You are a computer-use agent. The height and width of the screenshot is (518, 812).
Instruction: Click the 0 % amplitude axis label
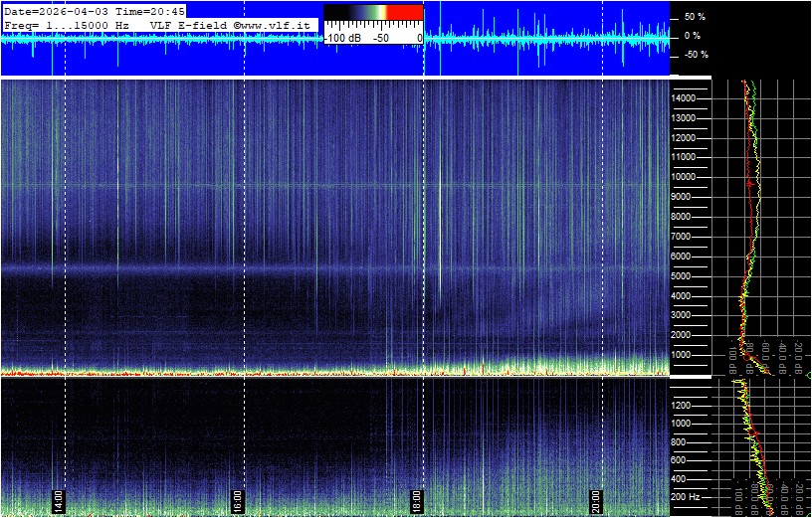[693, 36]
